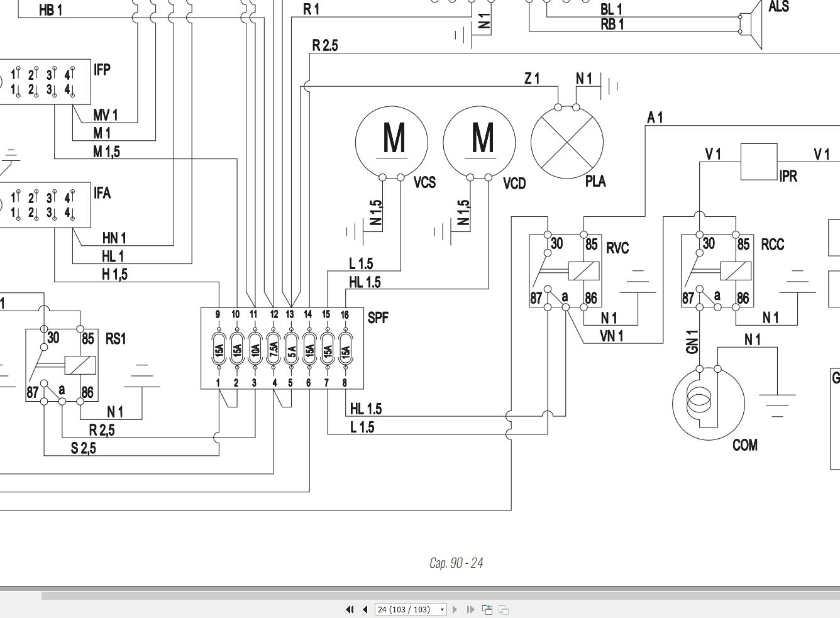Click the 'M 1,5' wire label
Viewport: 840px width, 618px height.
(x=107, y=152)
